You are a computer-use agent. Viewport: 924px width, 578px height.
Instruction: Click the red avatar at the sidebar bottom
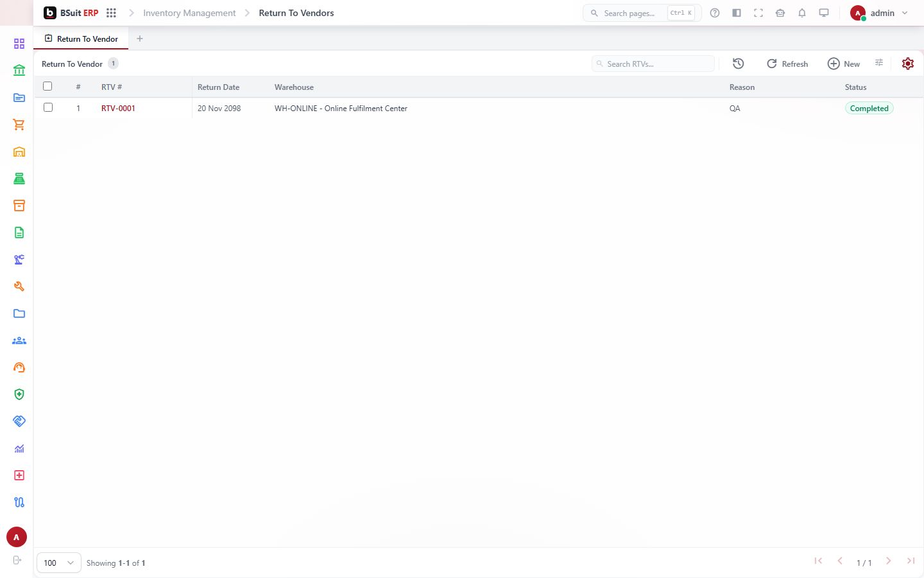tap(17, 537)
